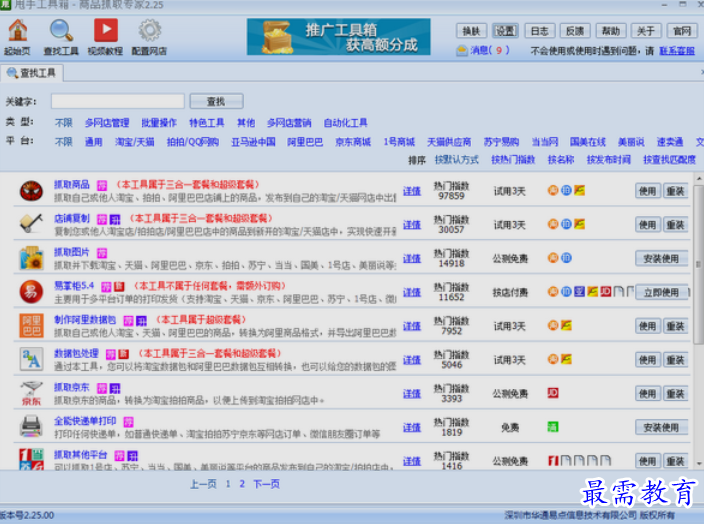Screen dimensions: 704x524
Task: Open the 设置 settings button
Action: coord(505,31)
